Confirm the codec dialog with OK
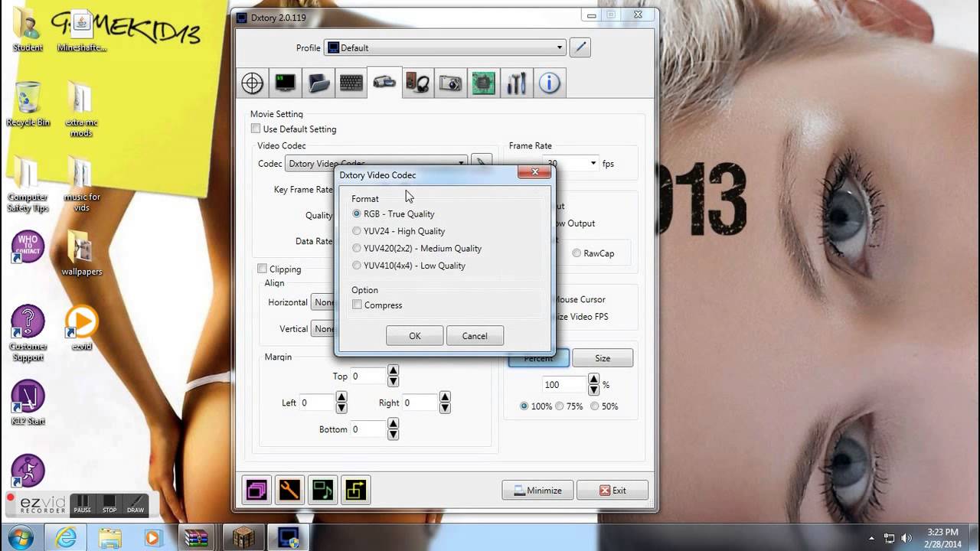This screenshot has height=551, width=980. point(414,336)
